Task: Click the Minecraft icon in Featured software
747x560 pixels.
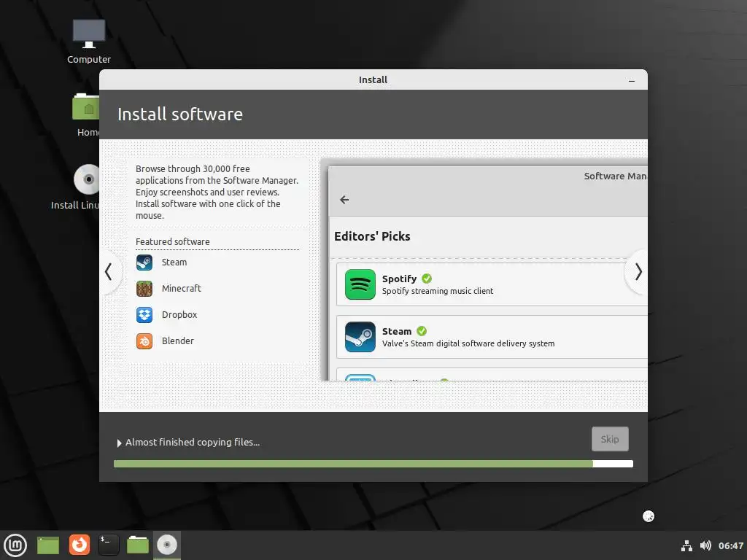Action: click(144, 289)
